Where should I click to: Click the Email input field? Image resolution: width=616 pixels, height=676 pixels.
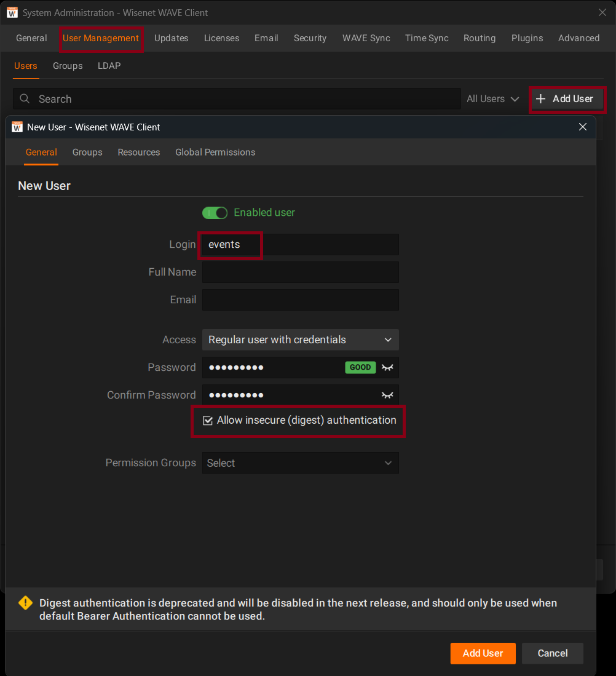(300, 300)
